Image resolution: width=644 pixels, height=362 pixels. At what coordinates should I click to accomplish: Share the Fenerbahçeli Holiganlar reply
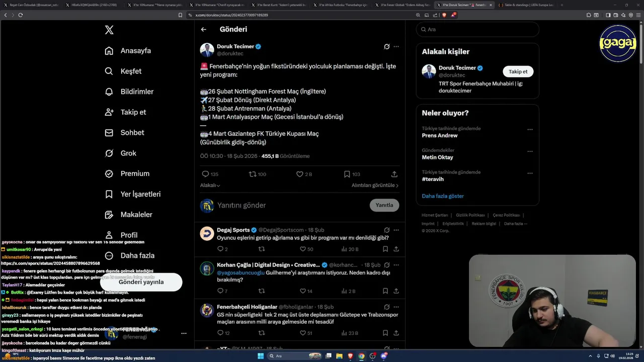(x=396, y=333)
